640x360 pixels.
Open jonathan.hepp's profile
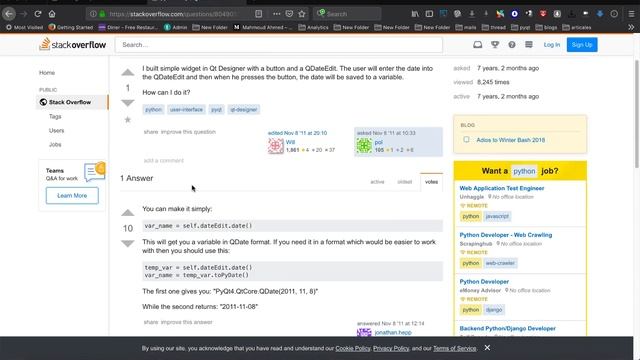pyautogui.click(x=393, y=333)
